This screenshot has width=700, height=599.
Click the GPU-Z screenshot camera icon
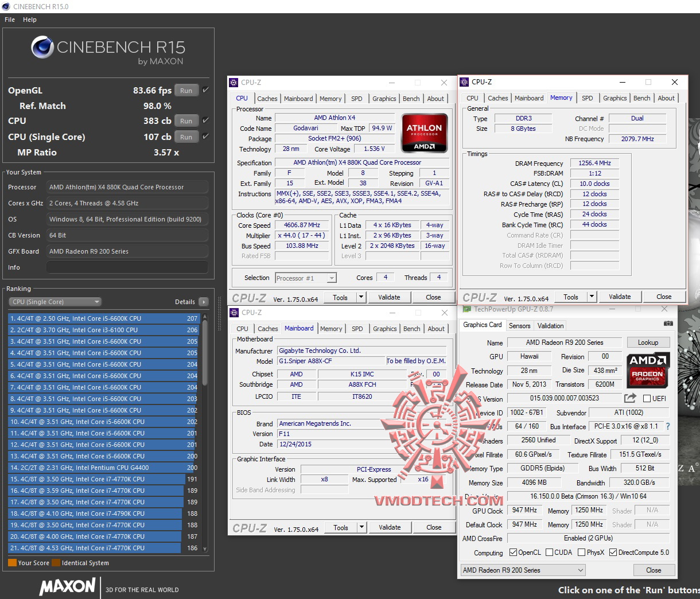[x=668, y=324]
